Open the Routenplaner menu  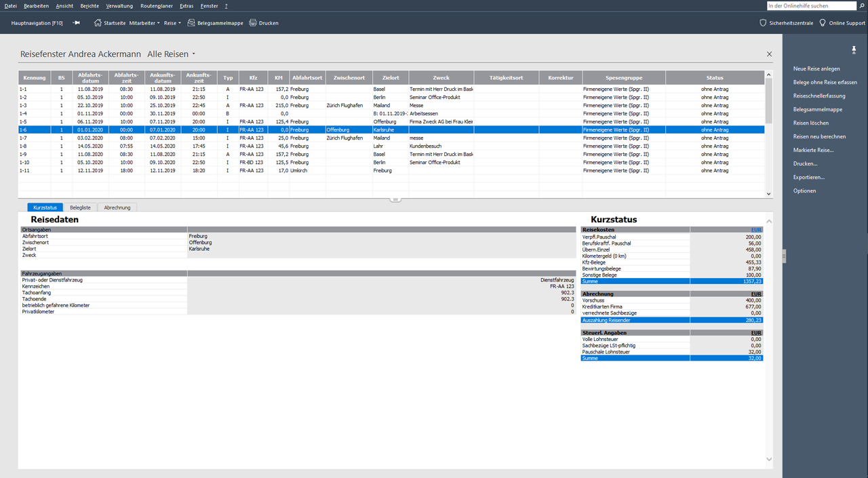click(157, 6)
